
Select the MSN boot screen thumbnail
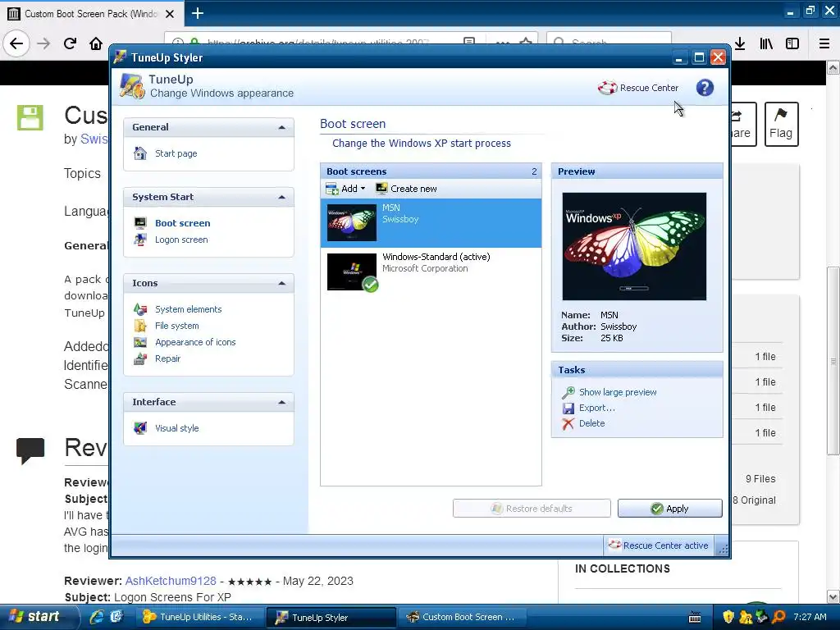(x=351, y=223)
